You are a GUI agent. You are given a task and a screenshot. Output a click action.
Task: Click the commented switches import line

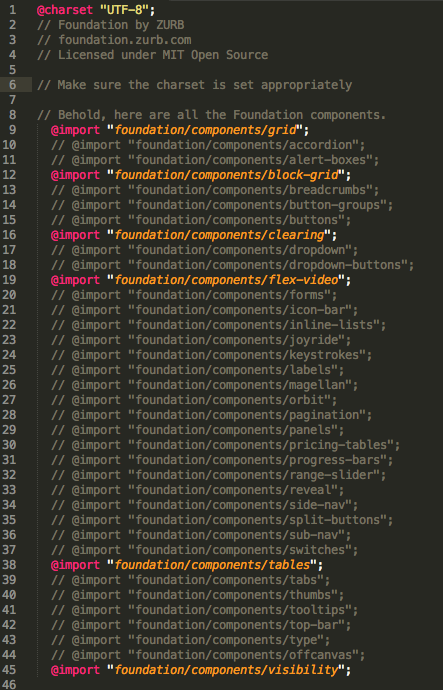pos(204,550)
